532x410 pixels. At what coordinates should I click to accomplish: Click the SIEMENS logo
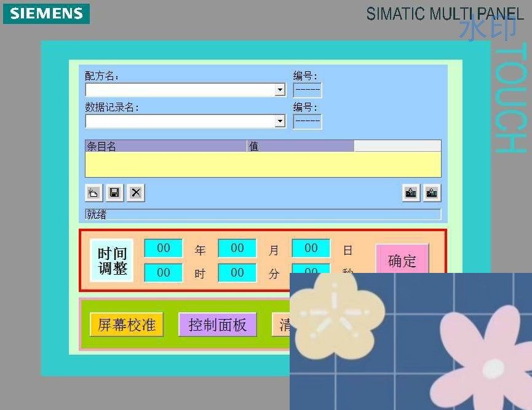pyautogui.click(x=47, y=14)
